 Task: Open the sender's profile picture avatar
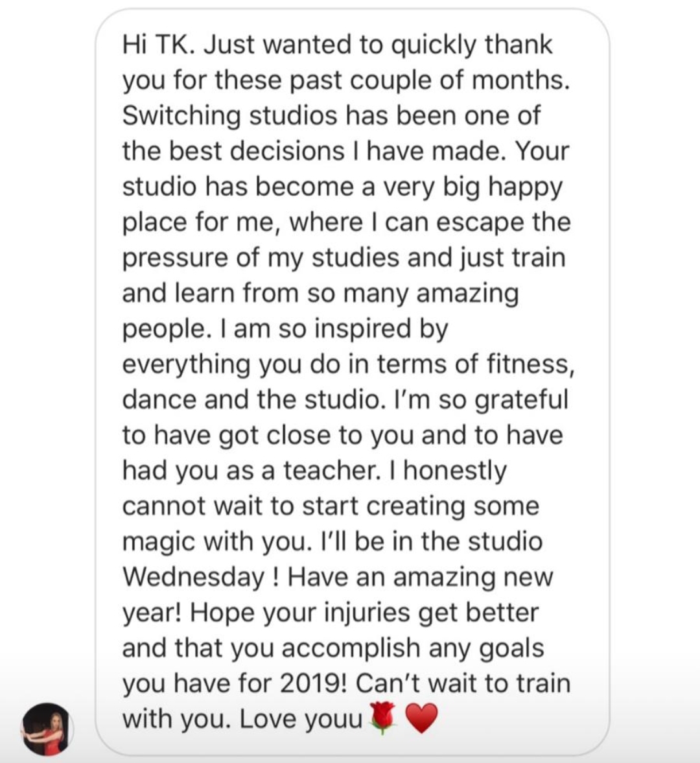click(x=47, y=729)
